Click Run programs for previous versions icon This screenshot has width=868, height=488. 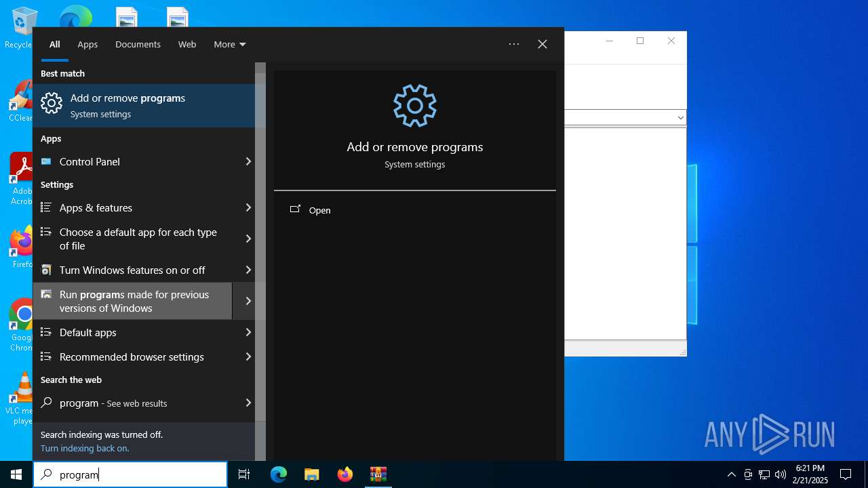click(46, 294)
